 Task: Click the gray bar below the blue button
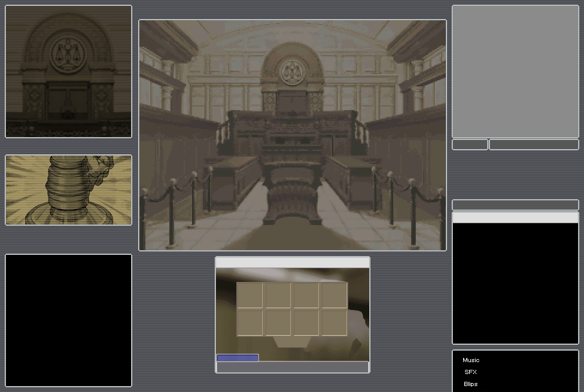292,367
